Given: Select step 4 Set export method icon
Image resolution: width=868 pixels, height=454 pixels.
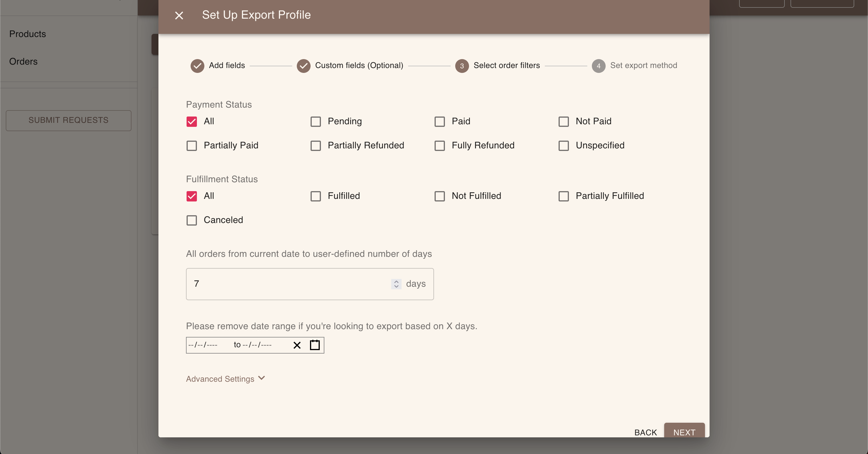Looking at the screenshot, I should pyautogui.click(x=598, y=66).
